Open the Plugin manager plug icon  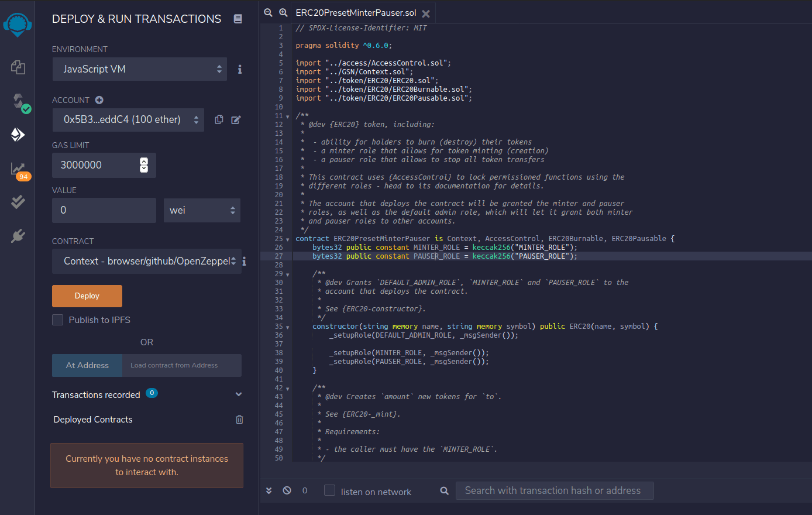18,236
